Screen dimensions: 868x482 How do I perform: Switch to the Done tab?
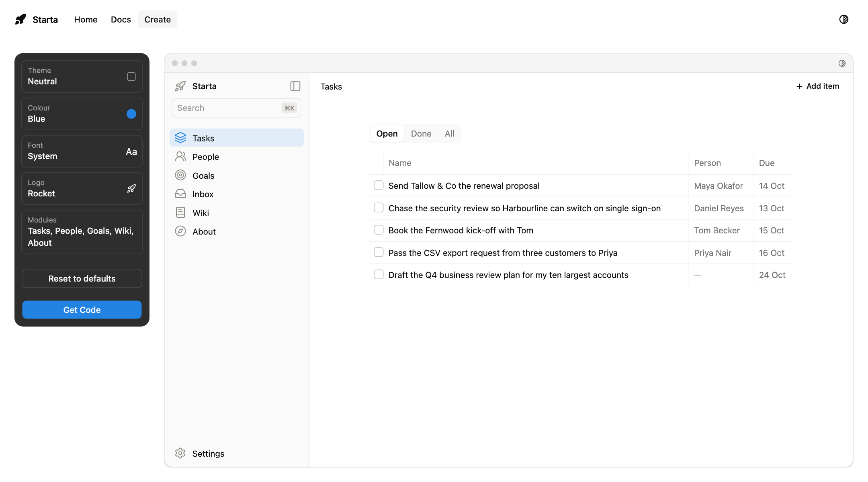[x=421, y=133]
